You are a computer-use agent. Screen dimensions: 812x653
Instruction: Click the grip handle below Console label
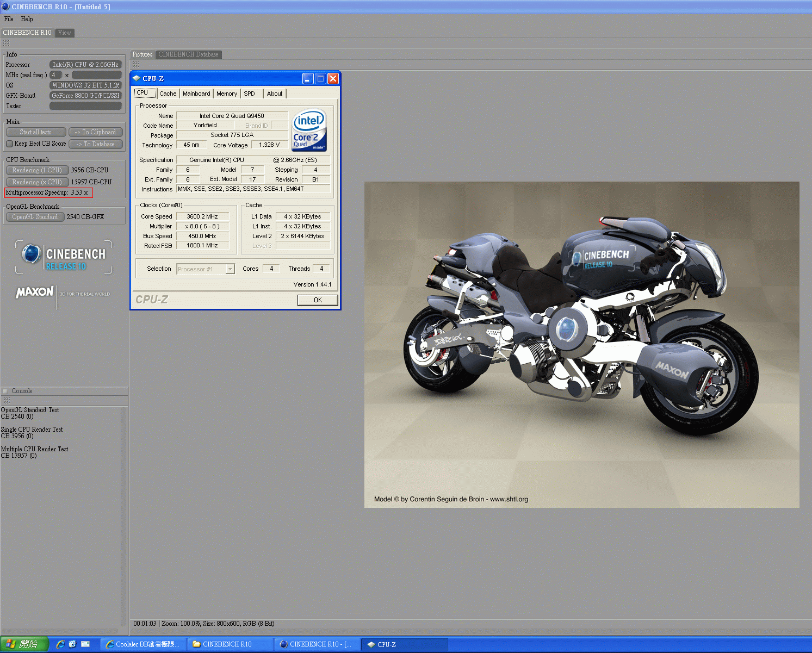(x=7, y=400)
